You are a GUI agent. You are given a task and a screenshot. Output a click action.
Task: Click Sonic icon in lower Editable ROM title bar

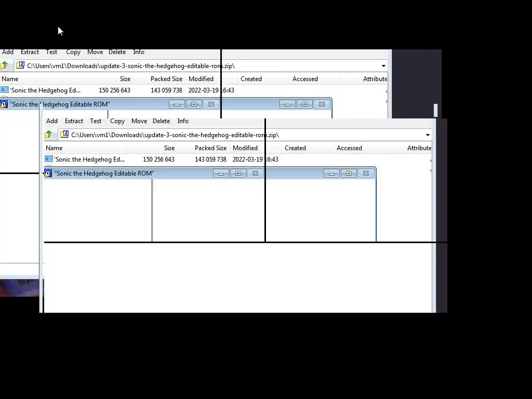[48, 173]
